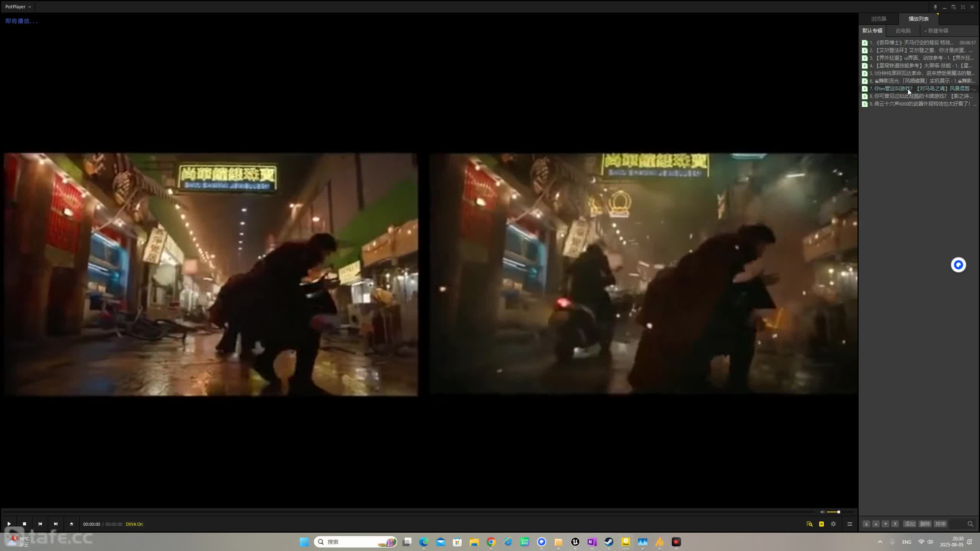Open Unreal Engine from the taskbar
Screen dimensions: 980x551
tap(575, 542)
